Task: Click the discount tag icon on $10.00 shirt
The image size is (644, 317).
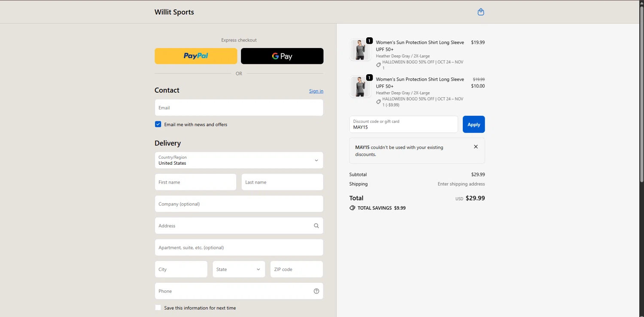Action: pyautogui.click(x=378, y=102)
